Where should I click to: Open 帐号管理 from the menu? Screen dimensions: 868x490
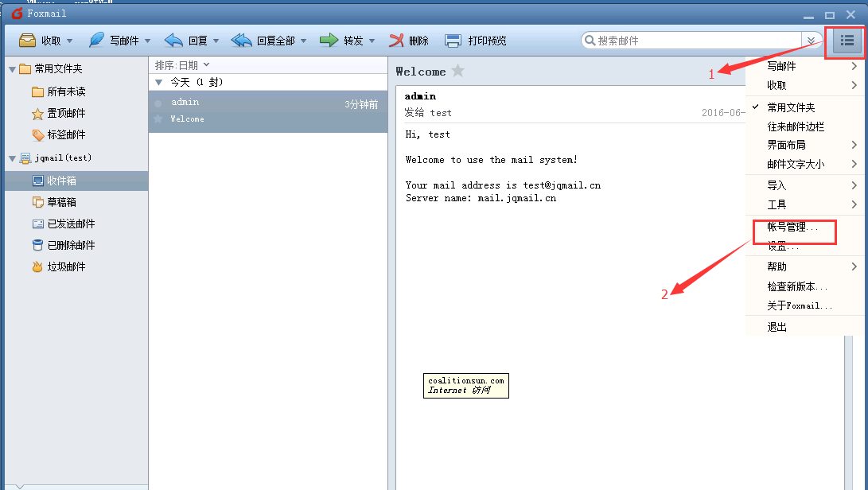792,227
